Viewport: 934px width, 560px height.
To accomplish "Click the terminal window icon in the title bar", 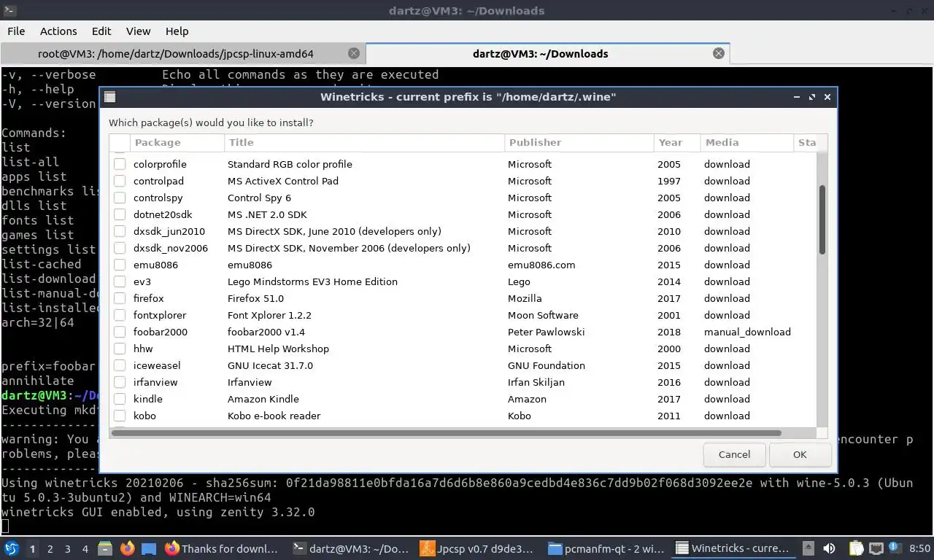I will [9, 10].
